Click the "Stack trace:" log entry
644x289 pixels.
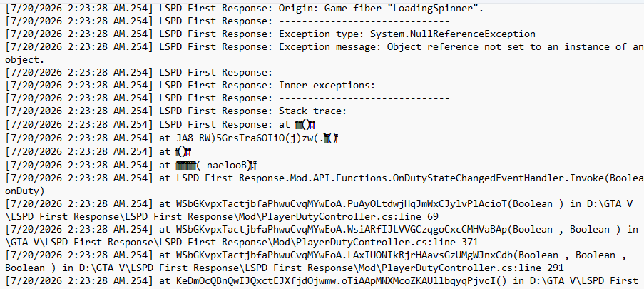pyautogui.click(x=313, y=111)
